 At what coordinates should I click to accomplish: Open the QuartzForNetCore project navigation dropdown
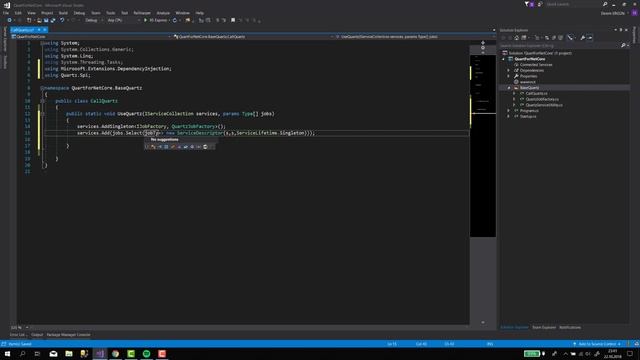(91, 37)
